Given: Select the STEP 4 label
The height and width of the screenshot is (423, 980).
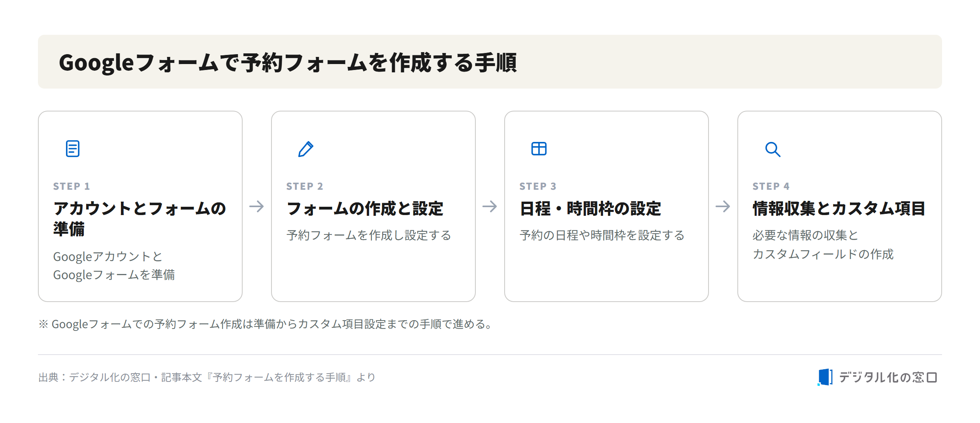Looking at the screenshot, I should point(771,186).
